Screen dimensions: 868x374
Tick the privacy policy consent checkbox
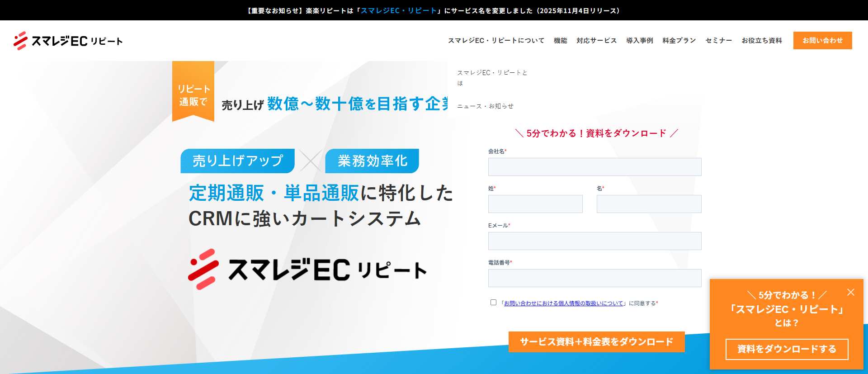[x=493, y=303]
